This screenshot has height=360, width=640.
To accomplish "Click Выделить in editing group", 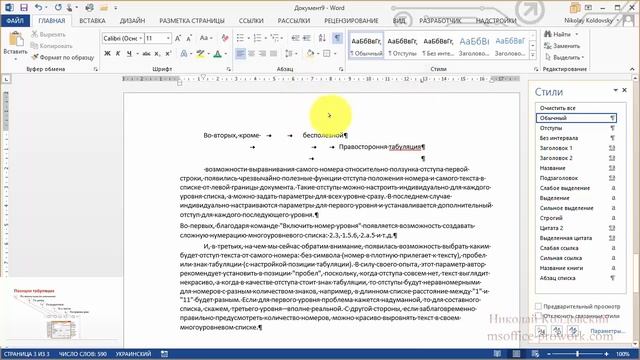I will [565, 57].
